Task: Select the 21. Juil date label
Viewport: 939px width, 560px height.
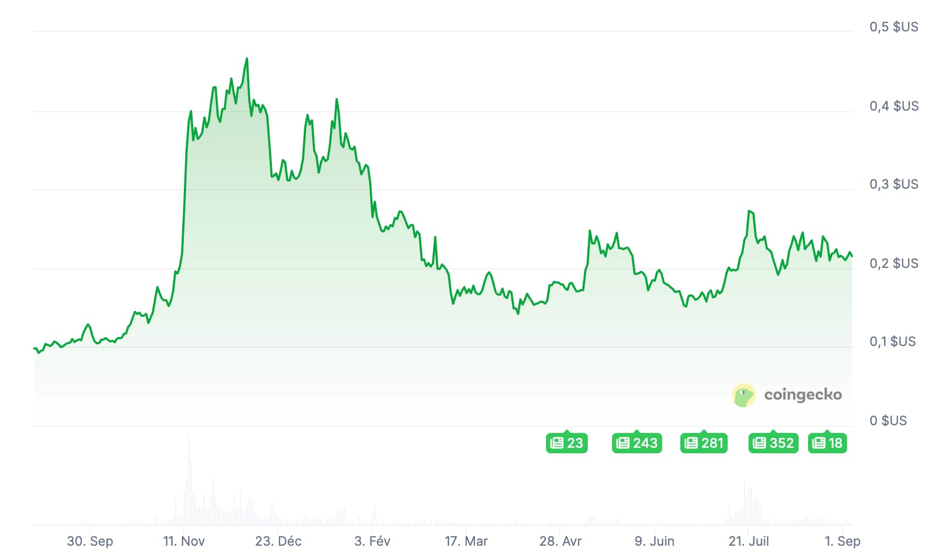Action: point(749,541)
